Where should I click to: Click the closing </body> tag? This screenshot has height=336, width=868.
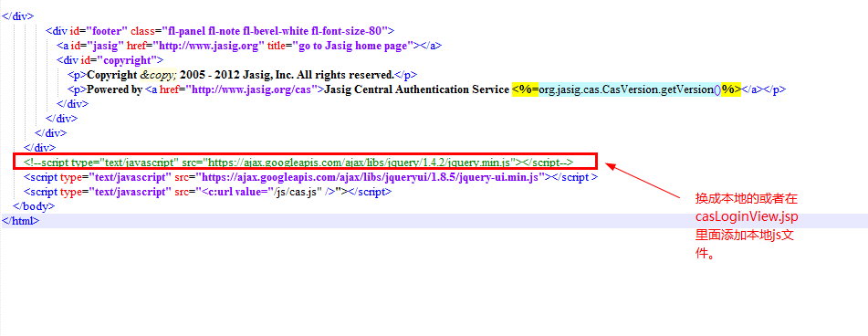click(x=34, y=206)
